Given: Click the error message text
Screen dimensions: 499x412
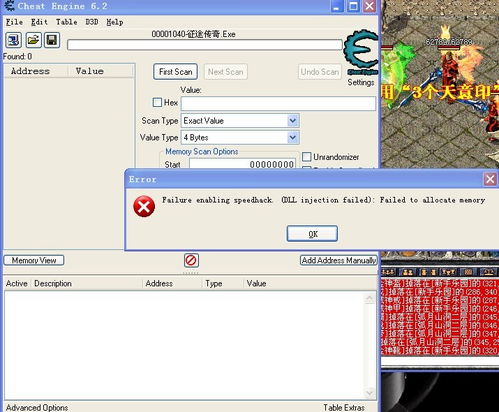Looking at the screenshot, I should pyautogui.click(x=323, y=200).
